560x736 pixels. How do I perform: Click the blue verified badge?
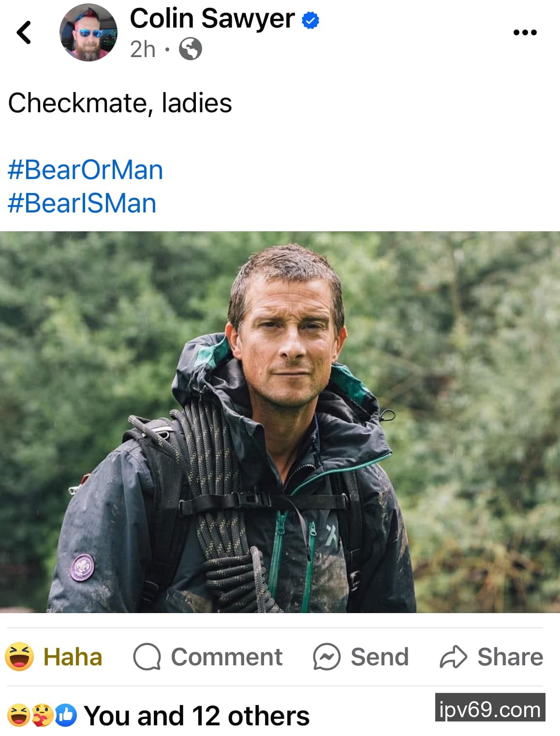point(310,20)
